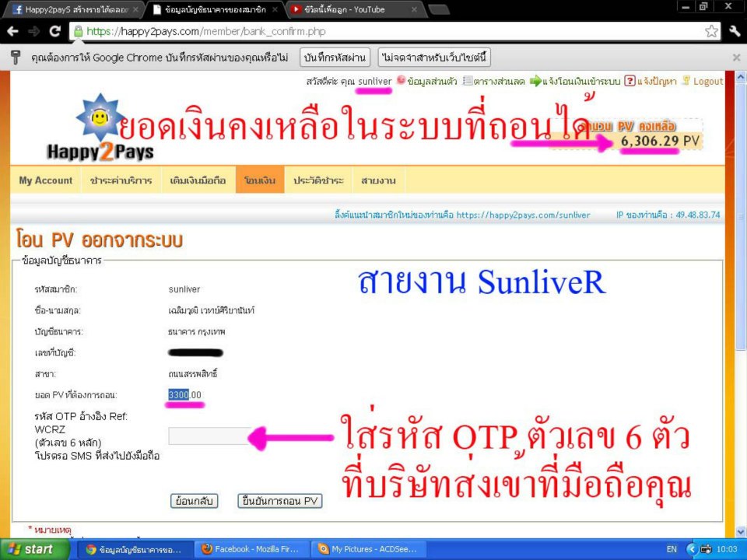This screenshot has height=560, width=747.
Task: Open ข้อมูลส่วนตัว profile link
Action: (427, 81)
